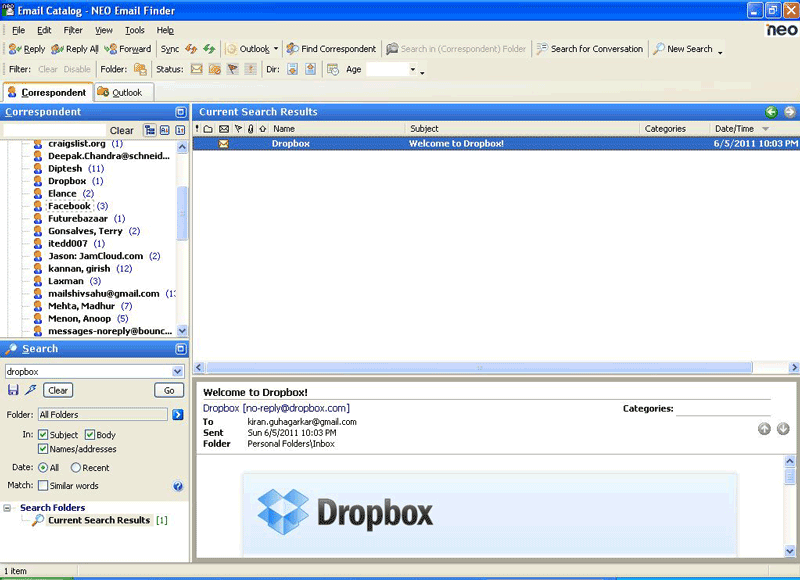The height and width of the screenshot is (580, 800).
Task: Open search help question mark icon
Action: [x=178, y=486]
